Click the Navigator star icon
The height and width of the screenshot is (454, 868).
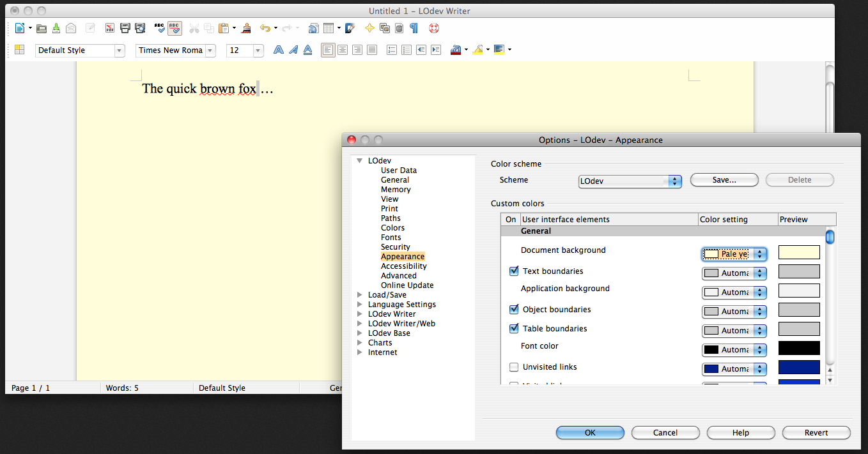(x=369, y=28)
